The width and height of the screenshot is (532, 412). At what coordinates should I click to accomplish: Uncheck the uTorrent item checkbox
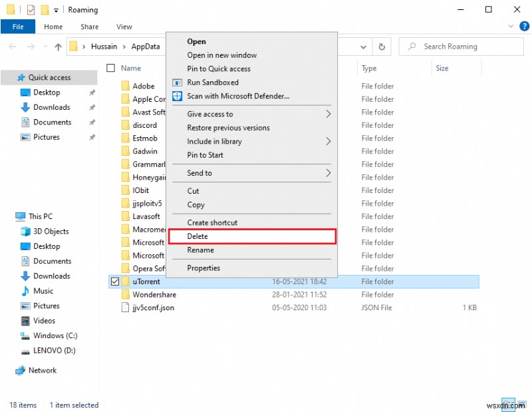[x=115, y=282]
